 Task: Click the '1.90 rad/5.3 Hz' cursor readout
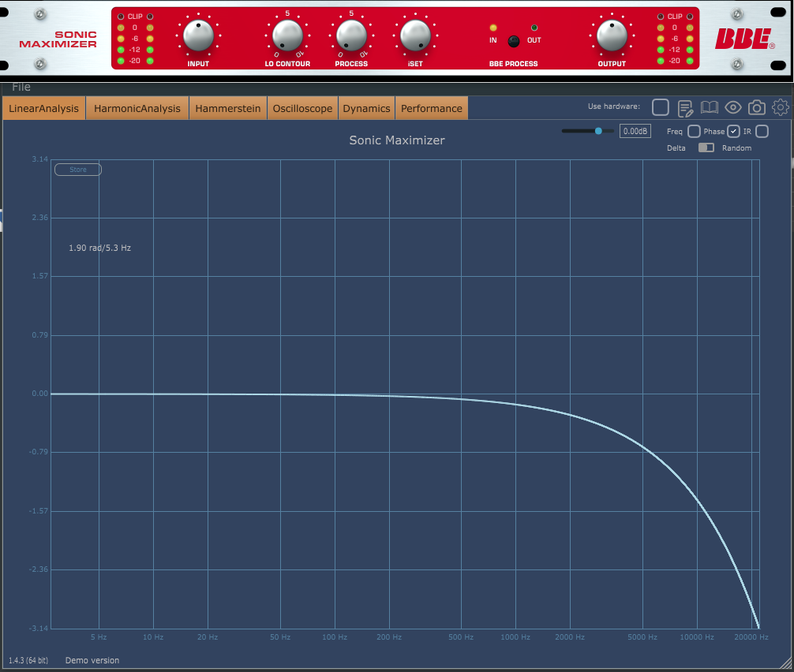click(x=99, y=248)
